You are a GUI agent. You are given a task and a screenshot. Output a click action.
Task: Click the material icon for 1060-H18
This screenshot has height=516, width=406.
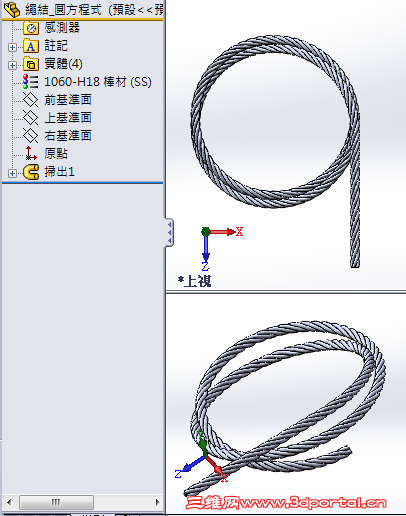[x=31, y=82]
